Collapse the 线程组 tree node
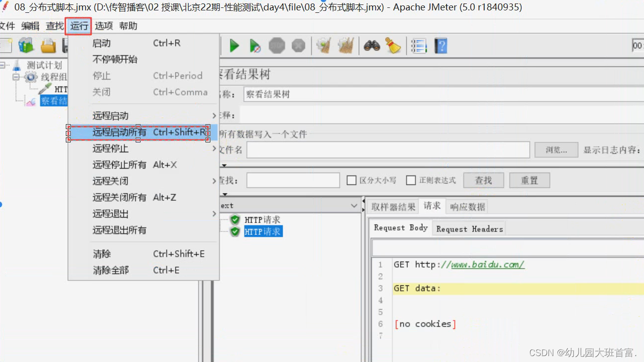Screen dimensions: 644x362 [x=15, y=77]
